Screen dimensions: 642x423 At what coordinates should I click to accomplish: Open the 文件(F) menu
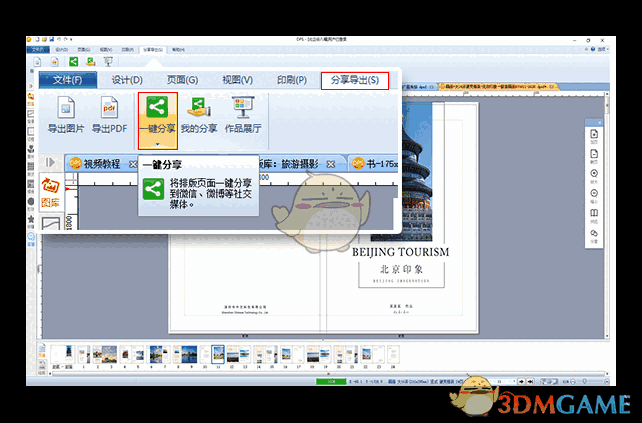pyautogui.click(x=67, y=80)
